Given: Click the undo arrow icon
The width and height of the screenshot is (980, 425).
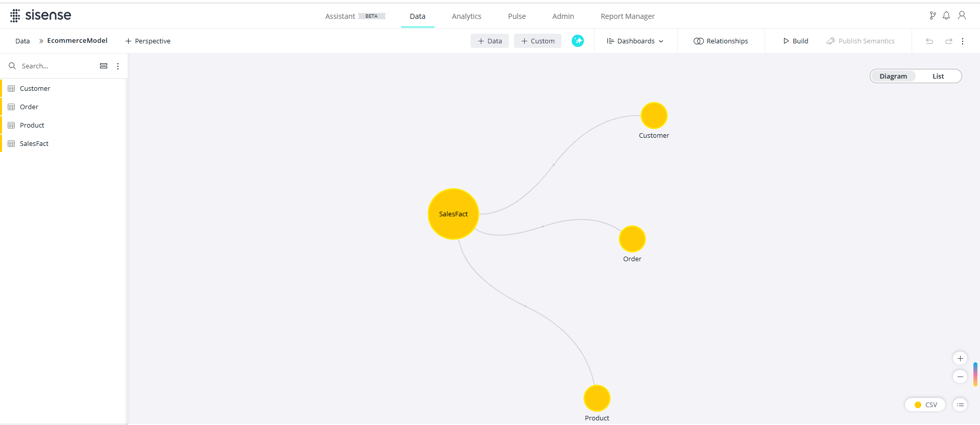Looking at the screenshot, I should click(929, 41).
